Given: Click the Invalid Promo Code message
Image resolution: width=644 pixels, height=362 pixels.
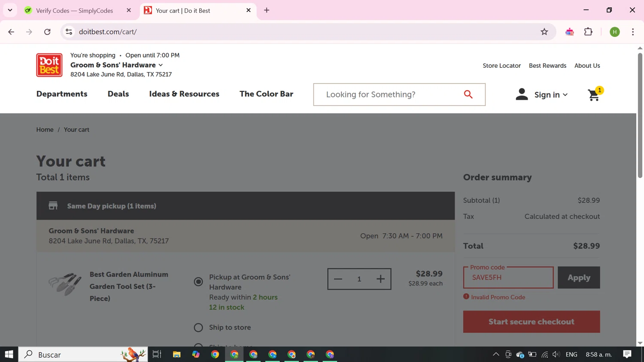Looking at the screenshot, I should pyautogui.click(x=498, y=297).
